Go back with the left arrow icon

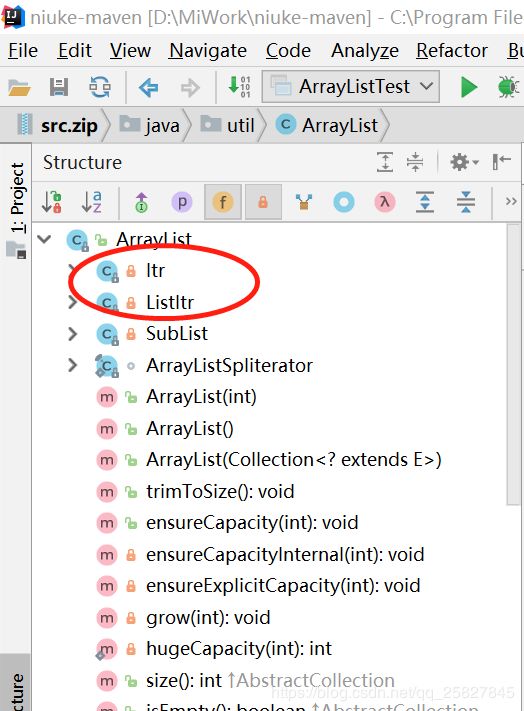tap(148, 87)
